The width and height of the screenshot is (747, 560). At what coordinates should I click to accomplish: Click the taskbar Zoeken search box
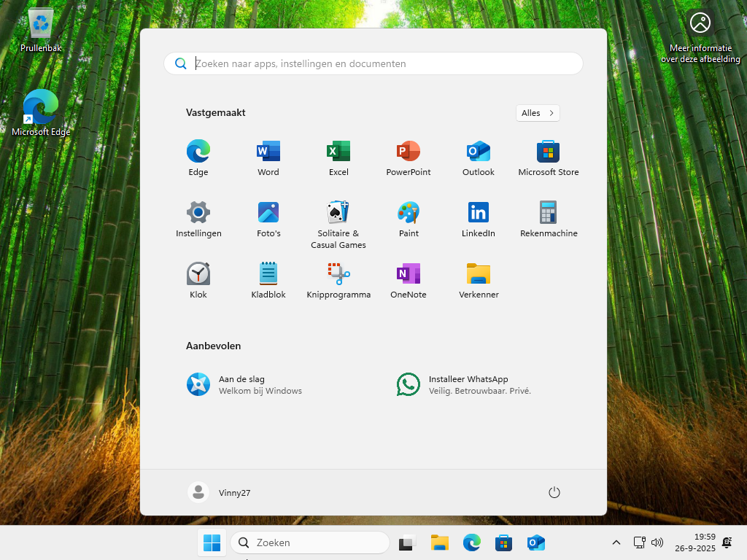pos(309,542)
